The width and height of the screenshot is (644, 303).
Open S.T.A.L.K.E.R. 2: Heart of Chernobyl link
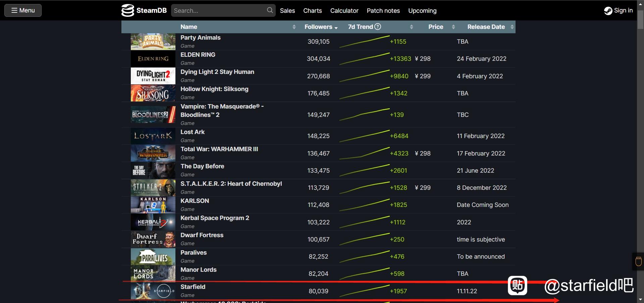point(231,184)
